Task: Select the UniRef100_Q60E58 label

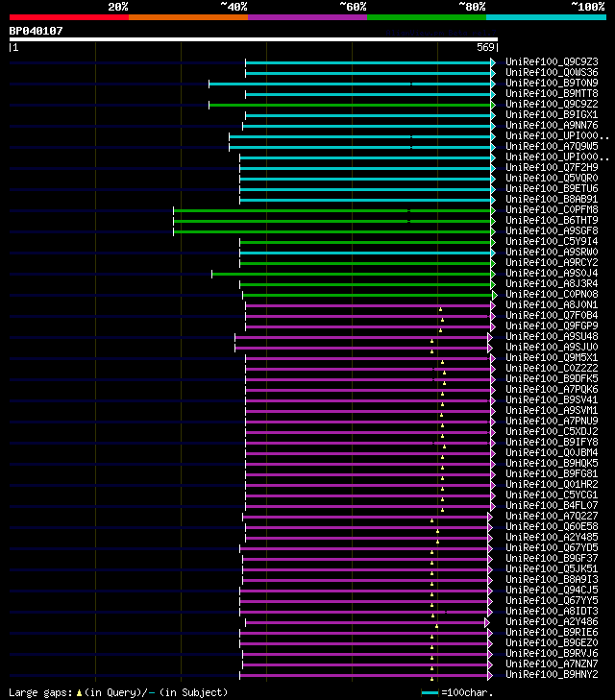Action: pyautogui.click(x=552, y=527)
